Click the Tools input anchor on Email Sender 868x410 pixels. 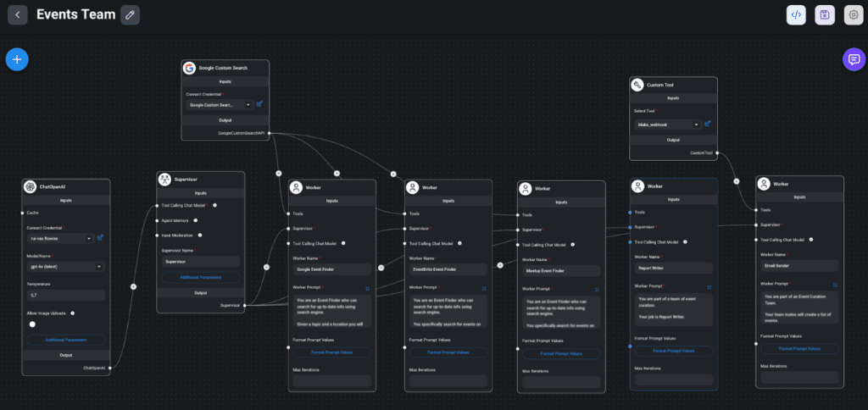[756, 210]
